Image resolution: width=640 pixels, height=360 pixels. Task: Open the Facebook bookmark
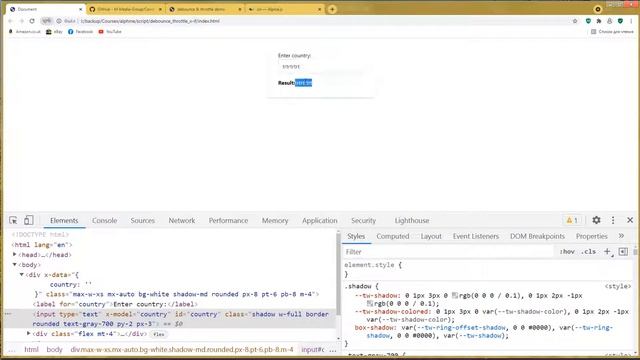[80, 31]
